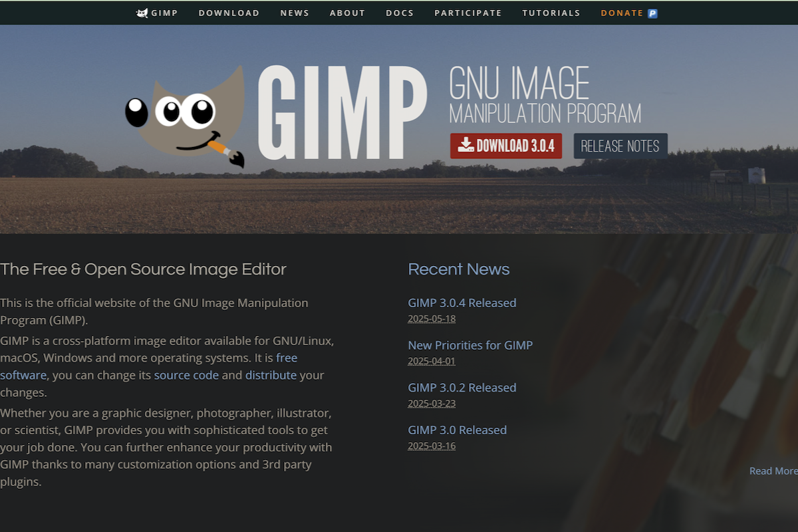The width and height of the screenshot is (798, 532).
Task: Open the News menu item
Action: click(295, 13)
